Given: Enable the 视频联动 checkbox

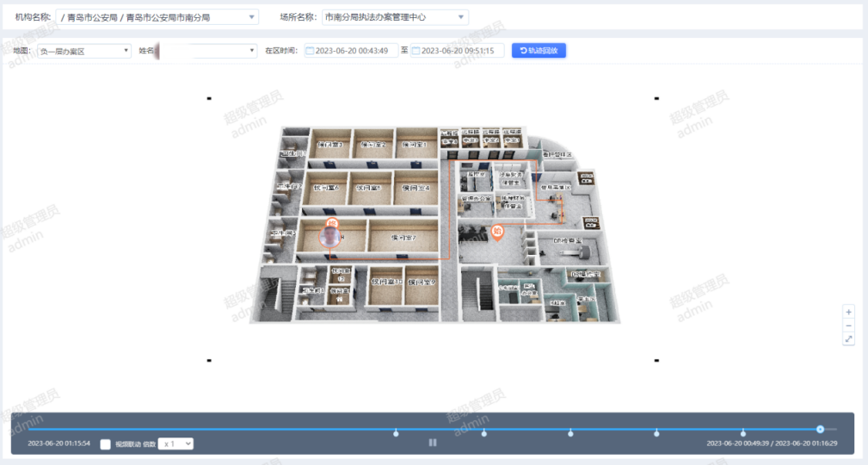Looking at the screenshot, I should point(105,444).
